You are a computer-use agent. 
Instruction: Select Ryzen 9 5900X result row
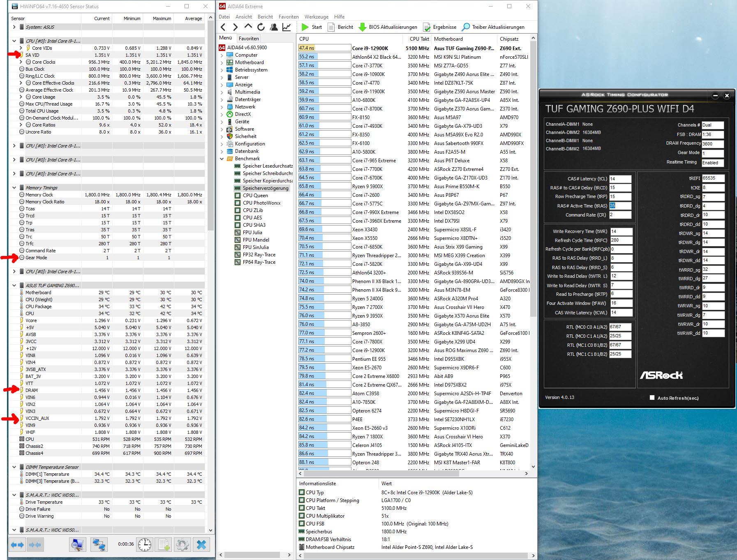pos(413,186)
